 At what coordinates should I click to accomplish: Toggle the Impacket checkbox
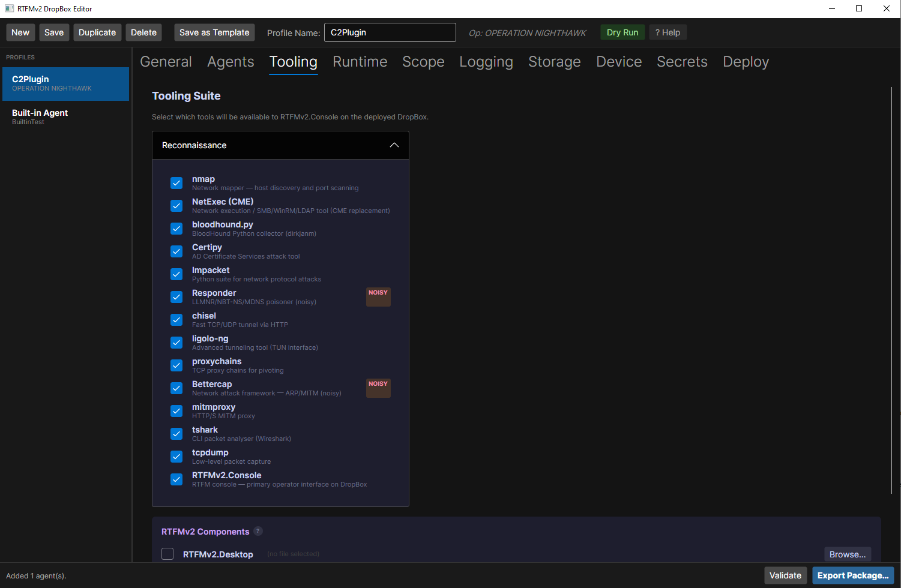[176, 274]
